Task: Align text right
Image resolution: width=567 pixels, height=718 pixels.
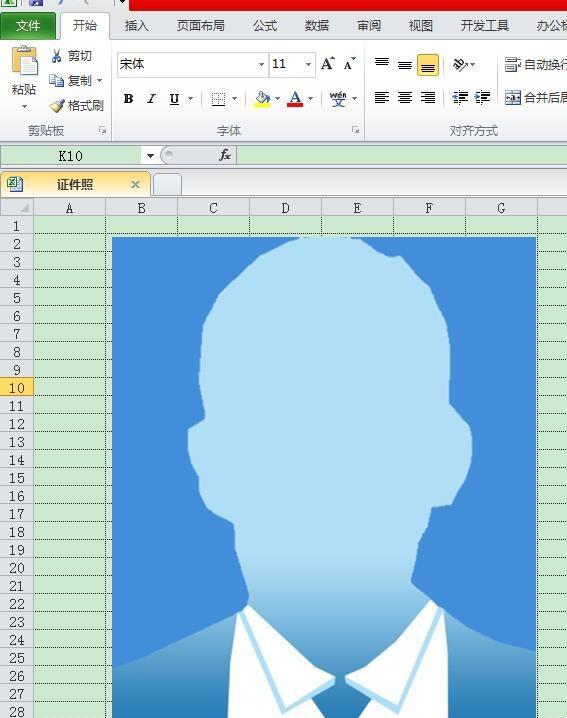Action: 428,98
